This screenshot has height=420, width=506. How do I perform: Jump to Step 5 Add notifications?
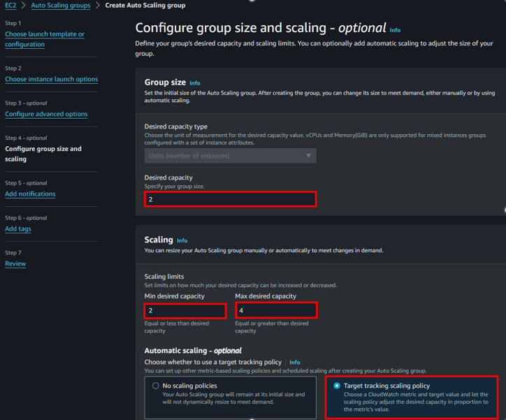(x=30, y=194)
